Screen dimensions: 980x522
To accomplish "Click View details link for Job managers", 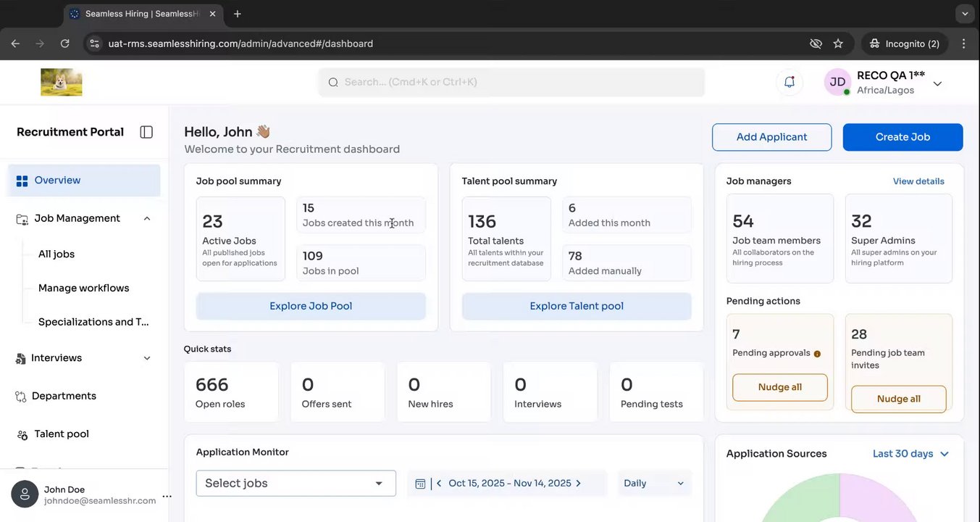I will 918,181.
